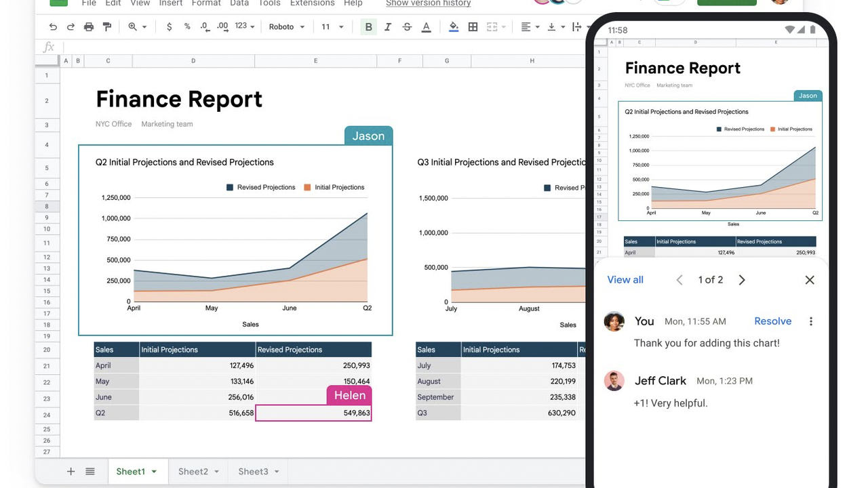Open the fill color tool
The image size is (868, 488).
pos(453,26)
